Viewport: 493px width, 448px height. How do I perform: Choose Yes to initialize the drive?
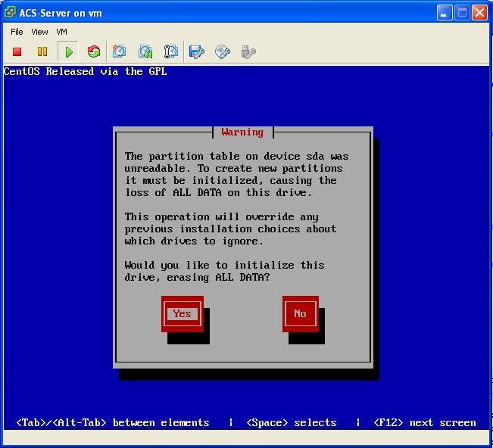click(x=182, y=313)
